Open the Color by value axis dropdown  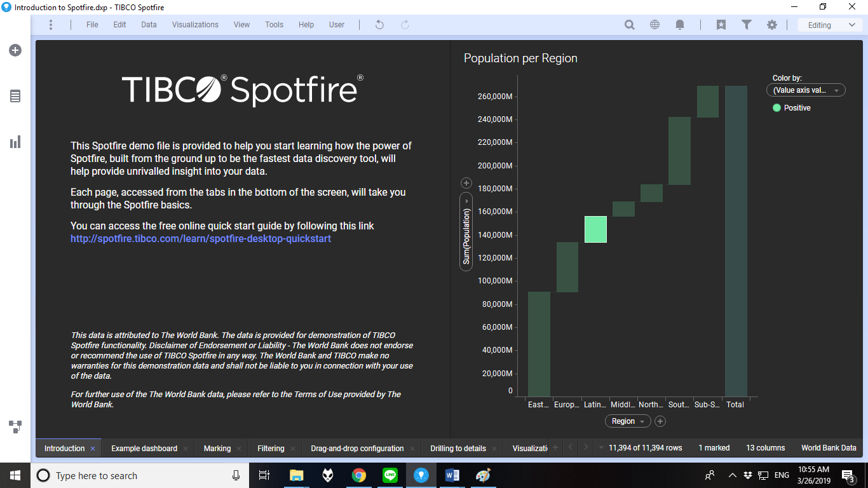coord(806,90)
